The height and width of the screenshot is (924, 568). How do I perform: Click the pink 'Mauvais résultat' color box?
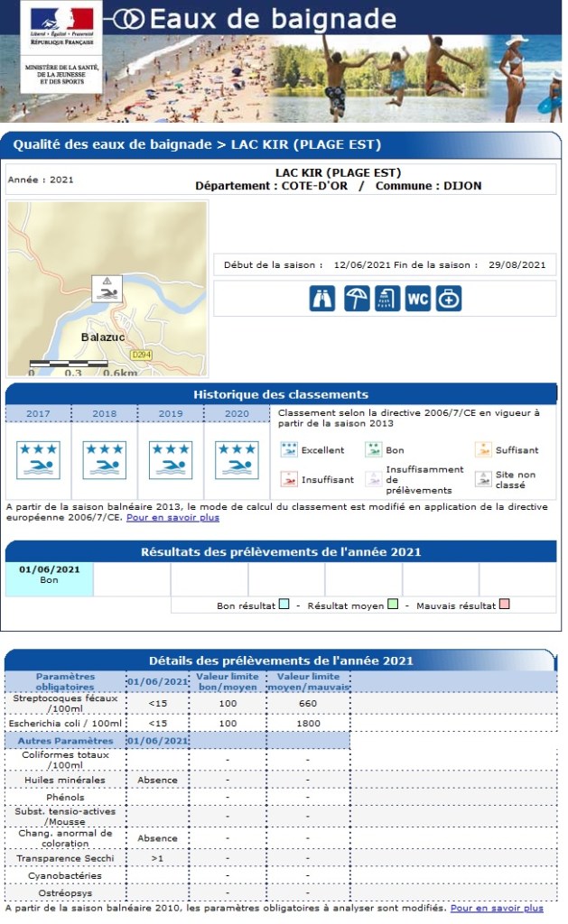tap(505, 605)
